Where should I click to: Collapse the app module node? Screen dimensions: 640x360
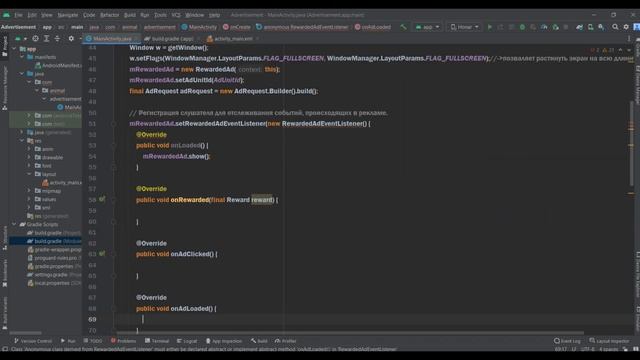tap(14, 49)
